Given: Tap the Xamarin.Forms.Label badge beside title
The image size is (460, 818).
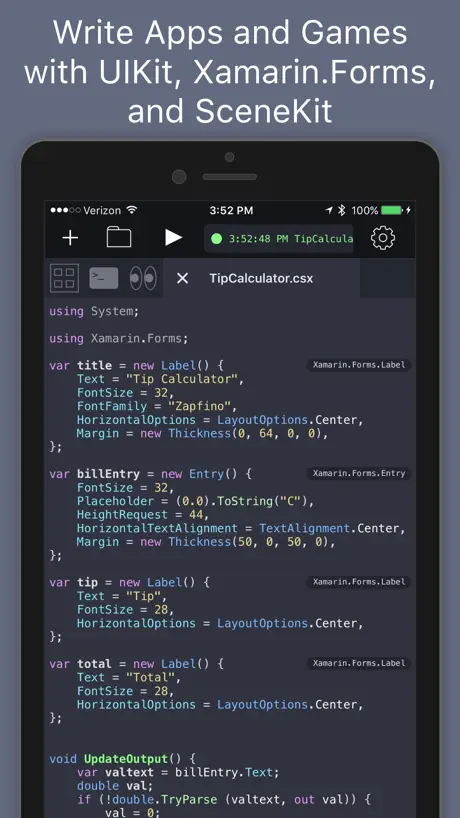Looking at the screenshot, I should point(359,365).
